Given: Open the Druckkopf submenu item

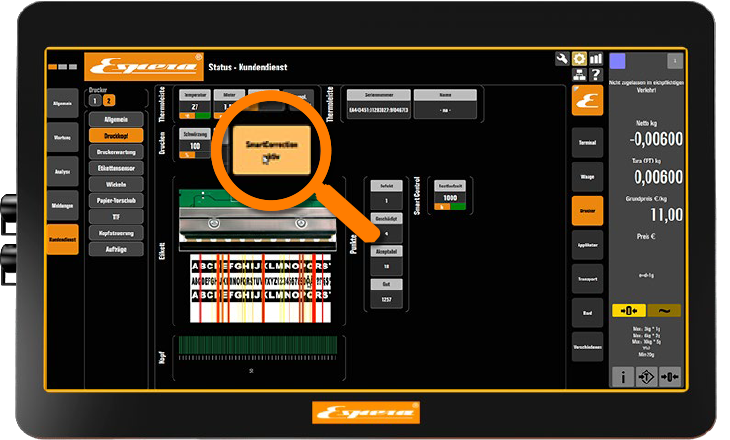Looking at the screenshot, I should tap(116, 135).
